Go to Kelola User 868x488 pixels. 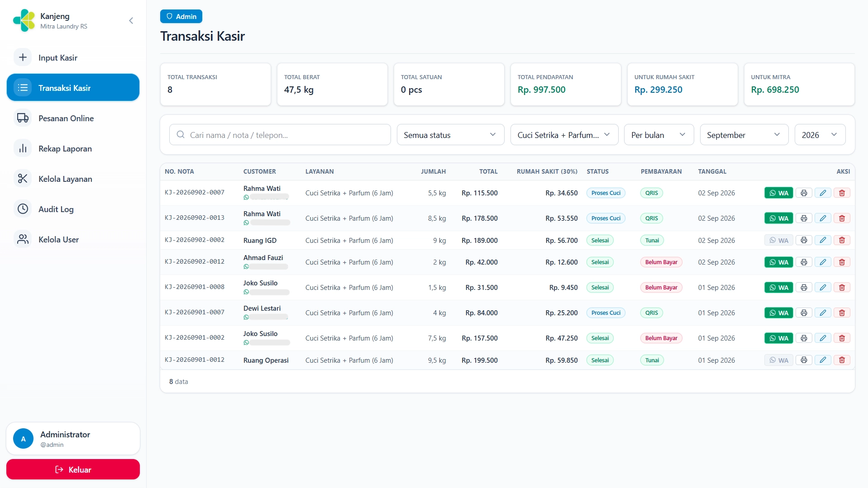[73, 239]
